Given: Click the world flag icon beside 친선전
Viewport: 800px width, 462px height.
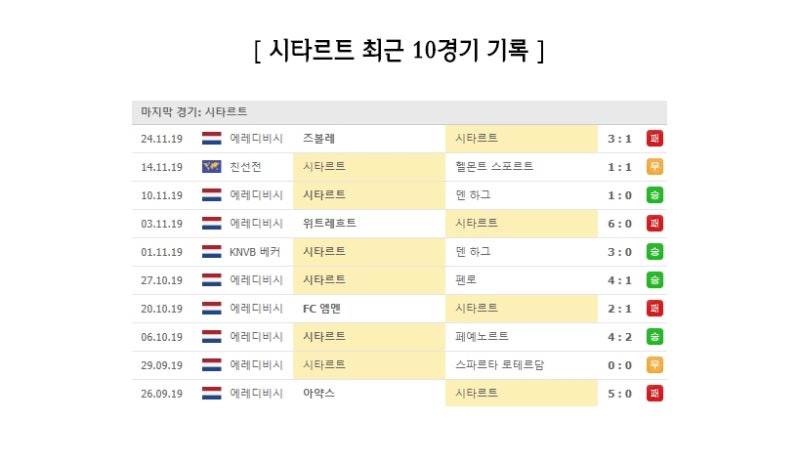Looking at the screenshot, I should pos(212,167).
